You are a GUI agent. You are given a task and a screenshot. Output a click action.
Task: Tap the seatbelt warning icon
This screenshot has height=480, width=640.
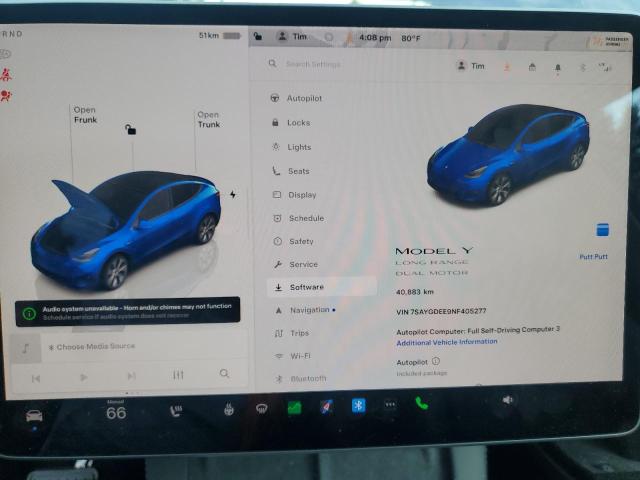(6, 74)
